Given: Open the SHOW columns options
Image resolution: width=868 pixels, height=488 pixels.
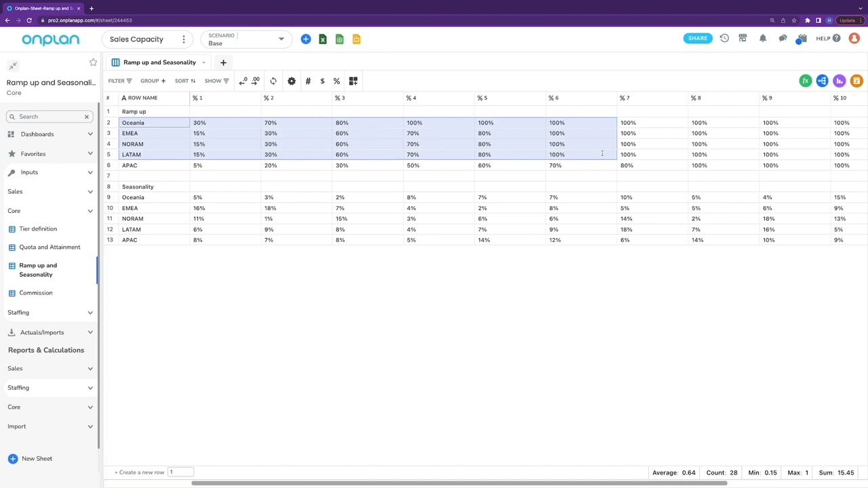Looking at the screenshot, I should pyautogui.click(x=217, y=81).
